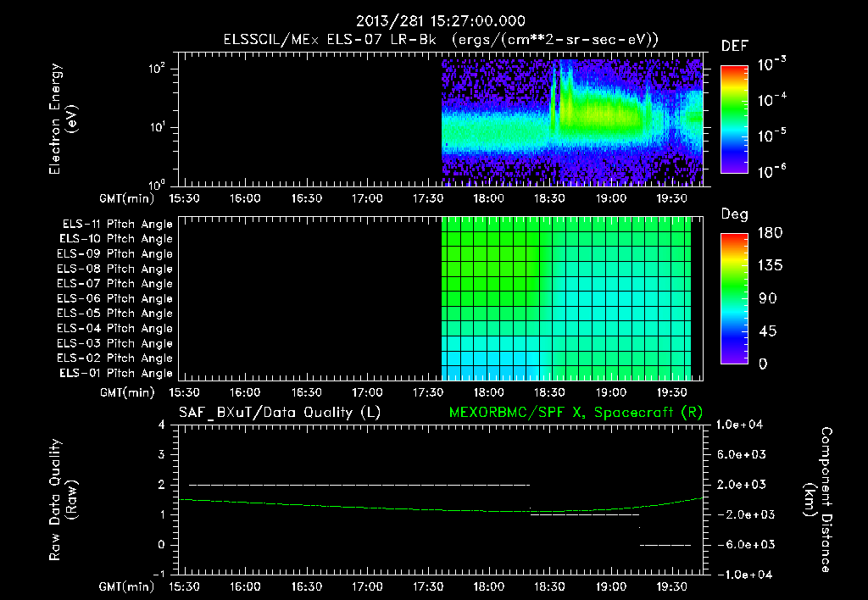Click the electron spectrogram data region

572,122
